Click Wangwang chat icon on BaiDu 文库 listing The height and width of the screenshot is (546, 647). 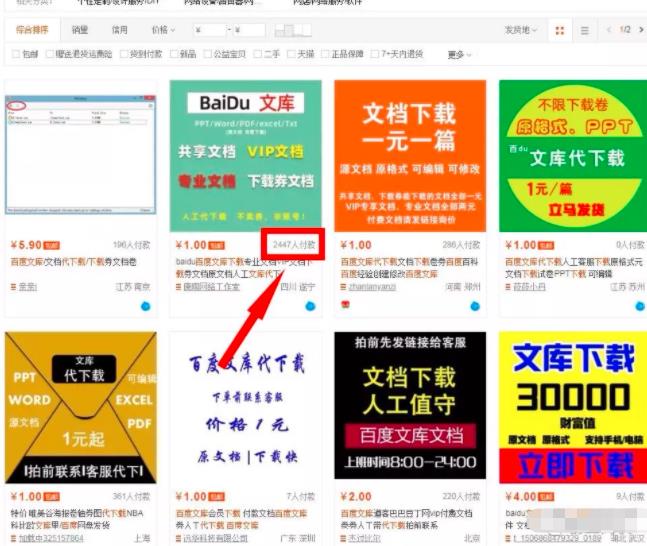point(310,305)
